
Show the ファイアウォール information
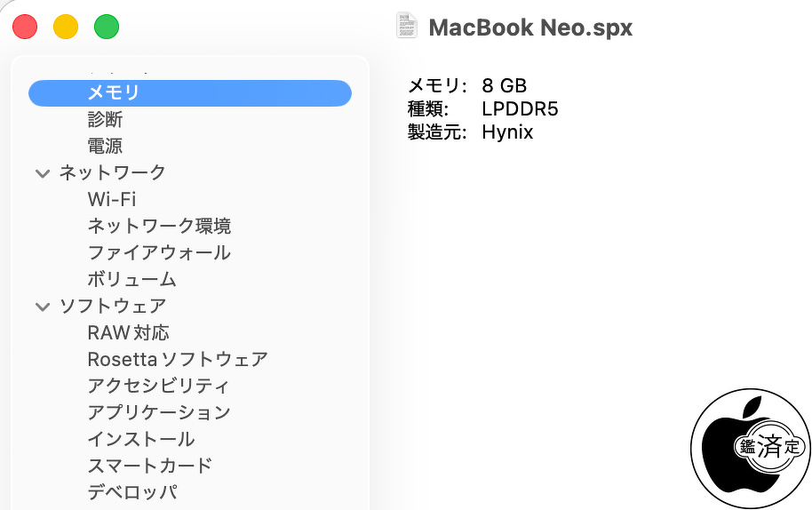pos(159,252)
